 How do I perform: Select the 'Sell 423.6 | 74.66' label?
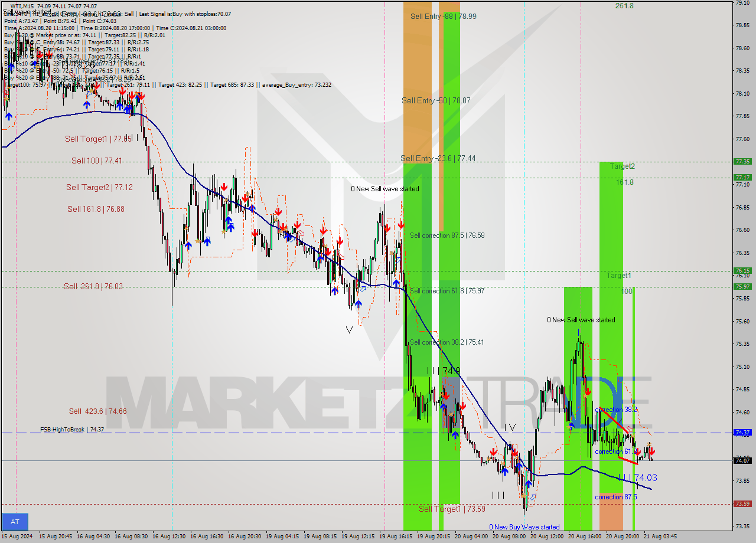(x=97, y=411)
